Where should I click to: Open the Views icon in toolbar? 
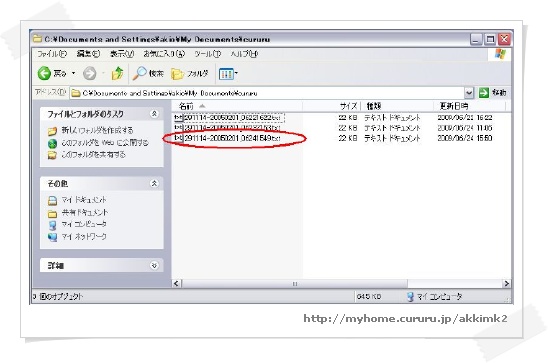[228, 74]
